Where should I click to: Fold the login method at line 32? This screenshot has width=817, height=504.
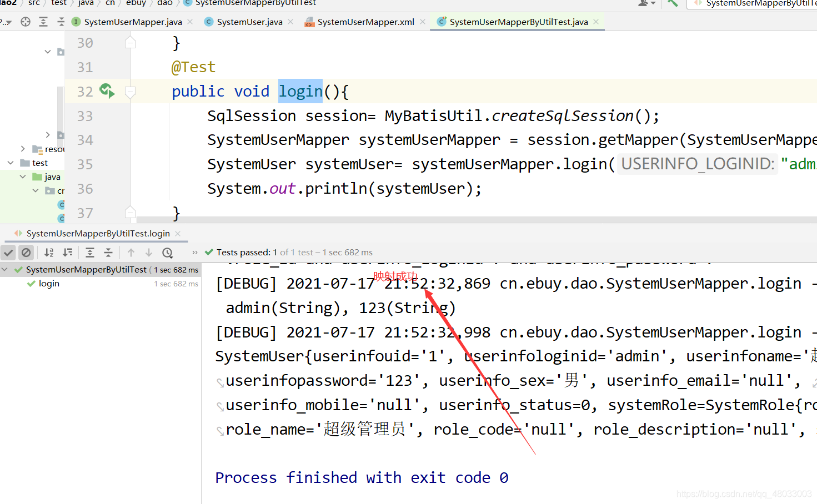coord(131,92)
